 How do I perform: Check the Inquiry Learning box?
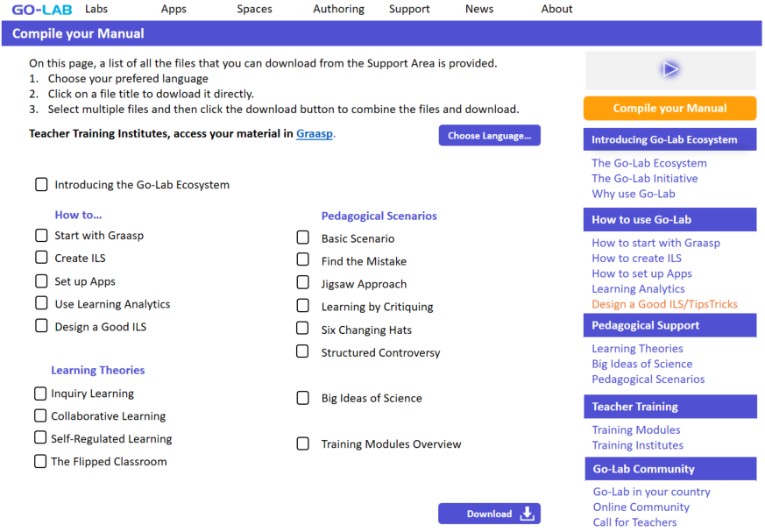point(40,394)
